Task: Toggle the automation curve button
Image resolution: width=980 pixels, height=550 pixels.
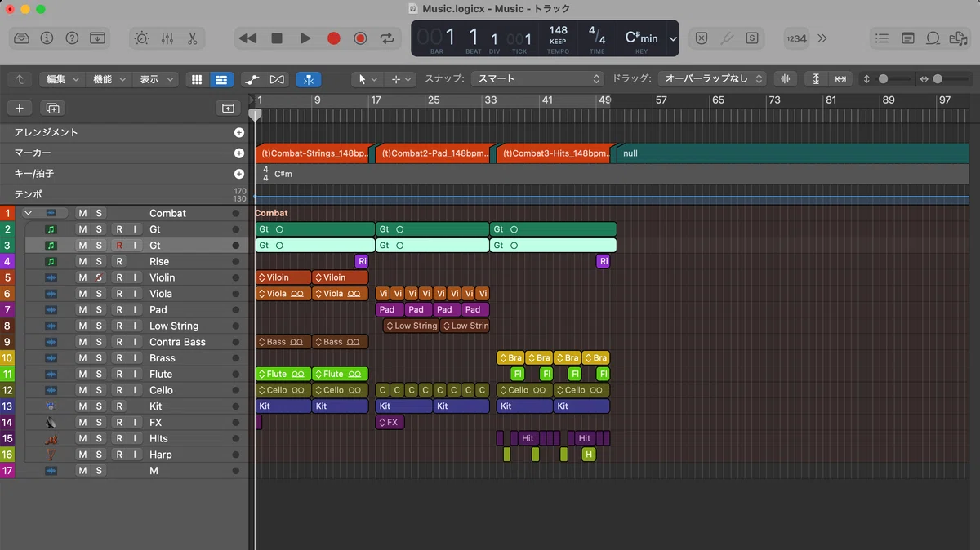Action: tap(252, 79)
